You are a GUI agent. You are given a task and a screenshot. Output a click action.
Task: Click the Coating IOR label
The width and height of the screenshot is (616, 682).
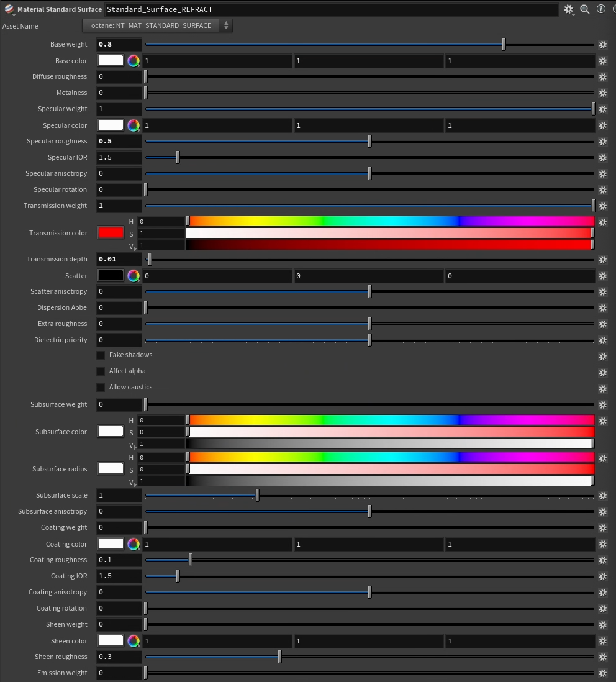69,576
